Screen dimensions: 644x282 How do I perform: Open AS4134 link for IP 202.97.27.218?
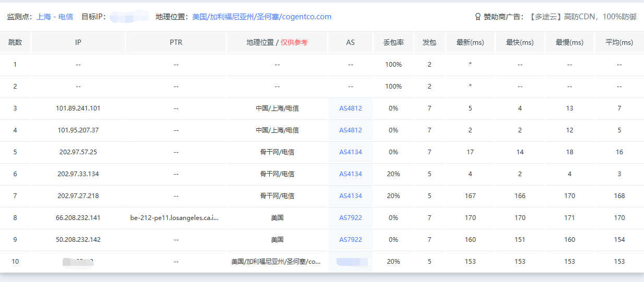tap(350, 196)
